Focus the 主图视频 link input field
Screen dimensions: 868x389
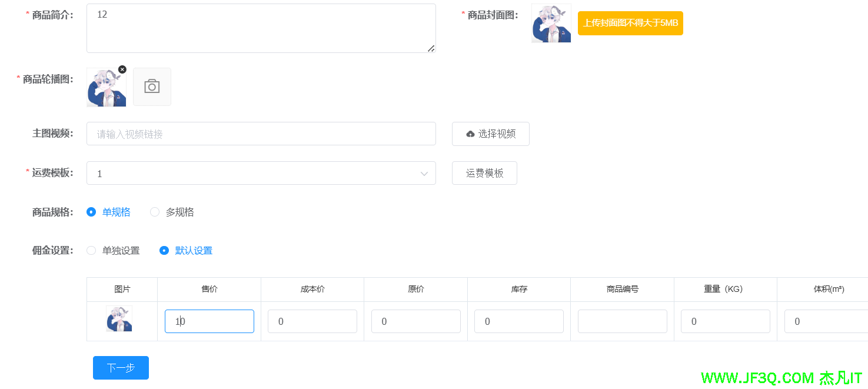point(261,134)
